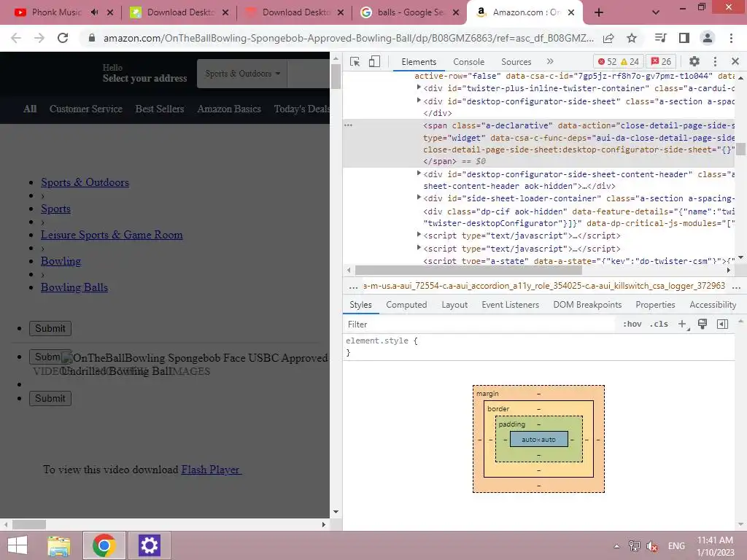The width and height of the screenshot is (747, 560).
Task: Open File Explorer from taskbar
Action: 59,545
